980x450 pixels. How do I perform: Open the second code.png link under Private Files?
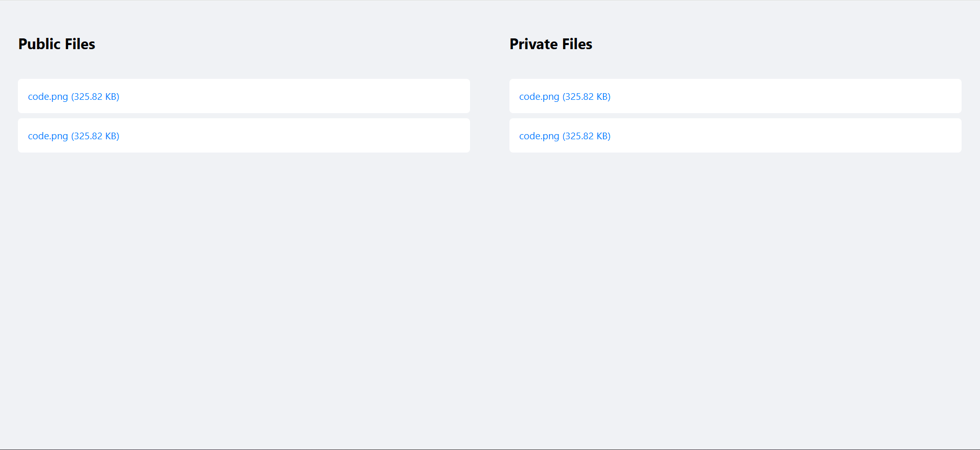[x=539, y=136]
